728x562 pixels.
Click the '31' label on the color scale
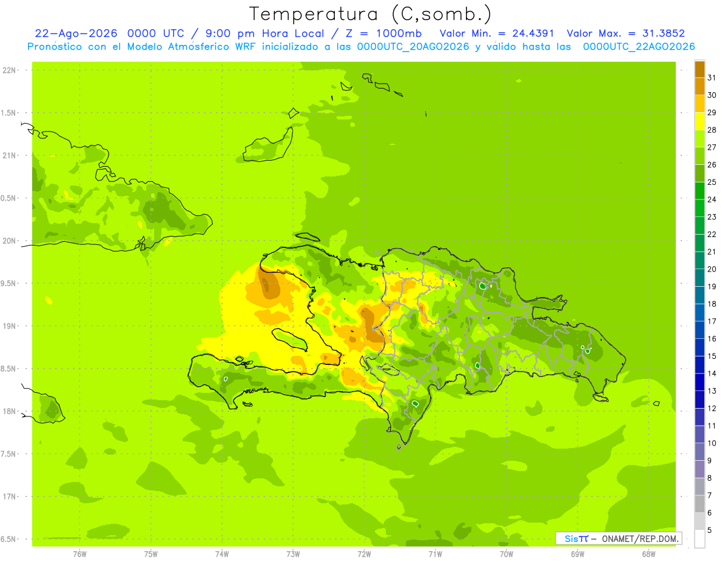(712, 78)
